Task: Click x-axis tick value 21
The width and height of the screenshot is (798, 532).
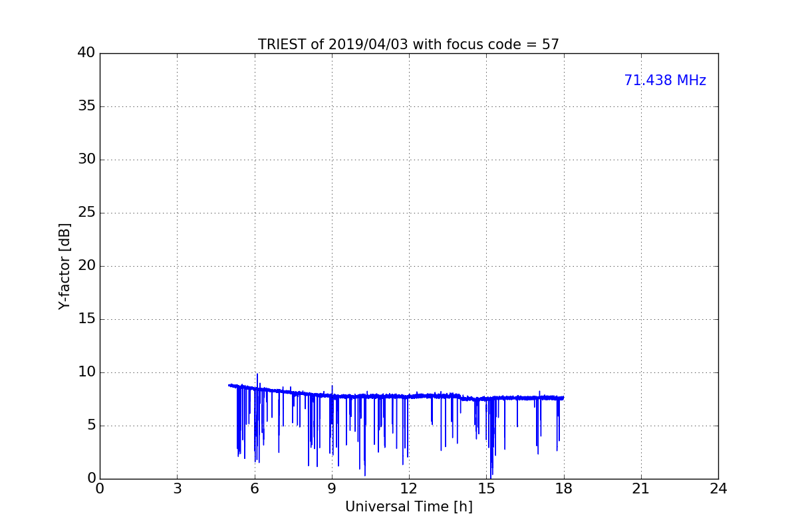Action: [x=641, y=489]
